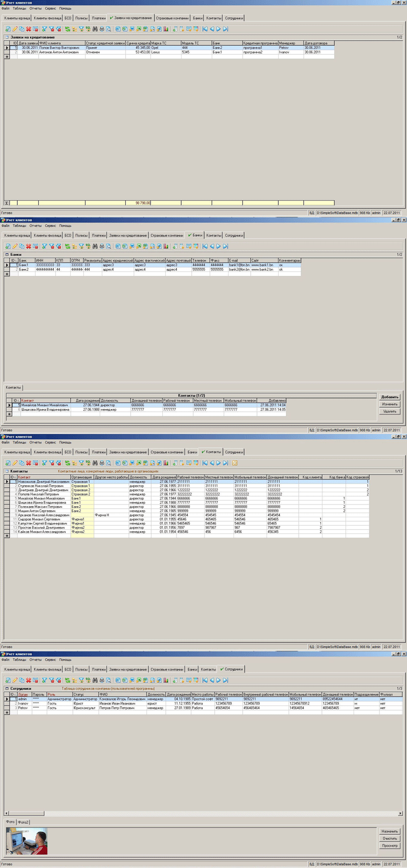Jump to first record in the Банки window toolbar
Image resolution: width=407 pixels, height=868 pixels.
(205, 246)
